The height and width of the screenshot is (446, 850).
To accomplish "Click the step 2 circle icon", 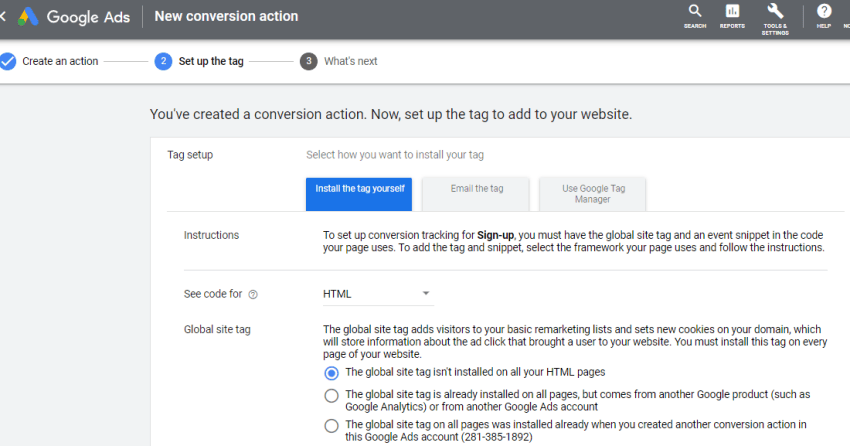I will 163,61.
